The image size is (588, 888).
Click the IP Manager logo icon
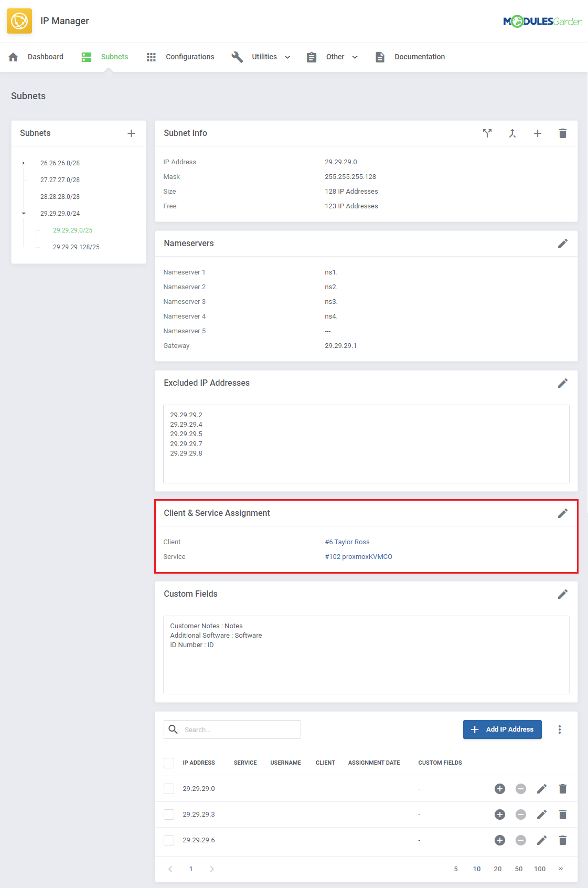click(19, 21)
